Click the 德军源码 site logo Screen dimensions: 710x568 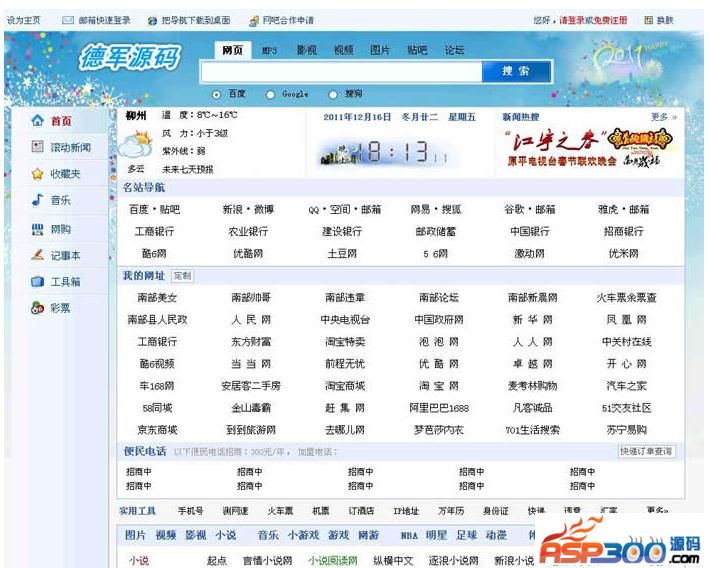(x=130, y=58)
